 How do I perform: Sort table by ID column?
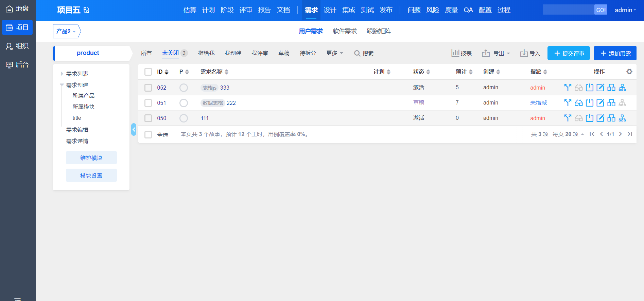[162, 72]
